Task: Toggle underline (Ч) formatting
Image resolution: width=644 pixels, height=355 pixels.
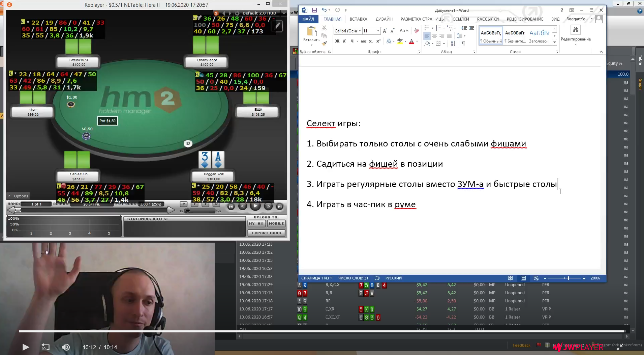Action: [x=352, y=41]
